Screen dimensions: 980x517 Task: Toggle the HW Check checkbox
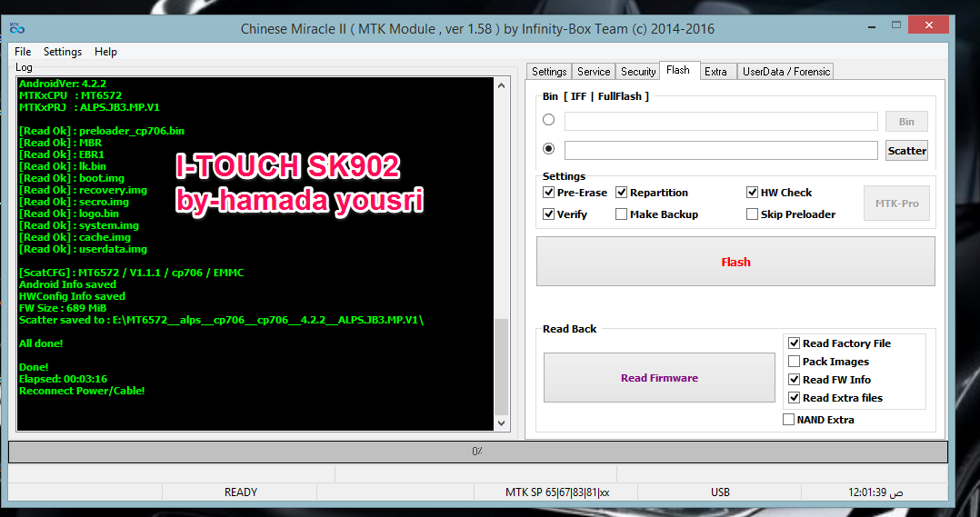click(x=753, y=193)
